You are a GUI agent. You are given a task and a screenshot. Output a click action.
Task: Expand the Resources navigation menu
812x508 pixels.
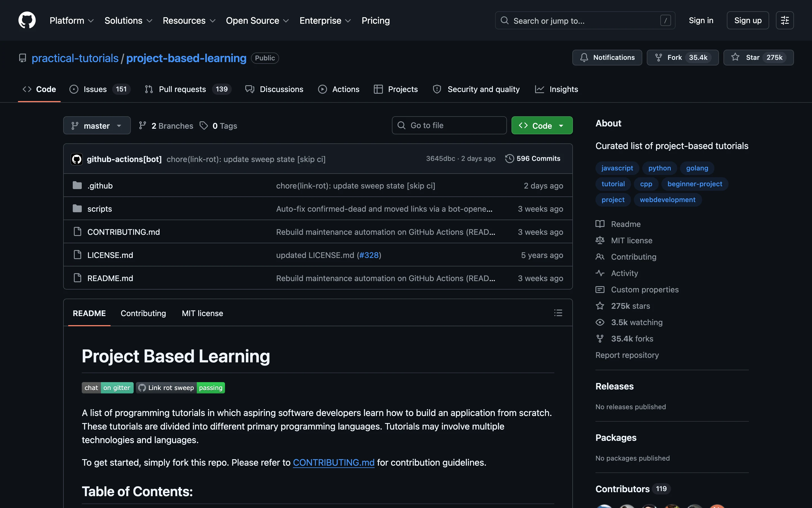pyautogui.click(x=189, y=21)
